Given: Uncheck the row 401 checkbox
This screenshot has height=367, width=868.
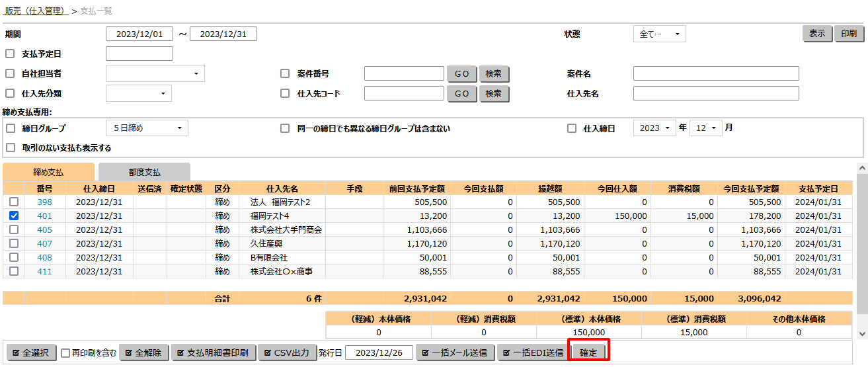Looking at the screenshot, I should [x=14, y=216].
